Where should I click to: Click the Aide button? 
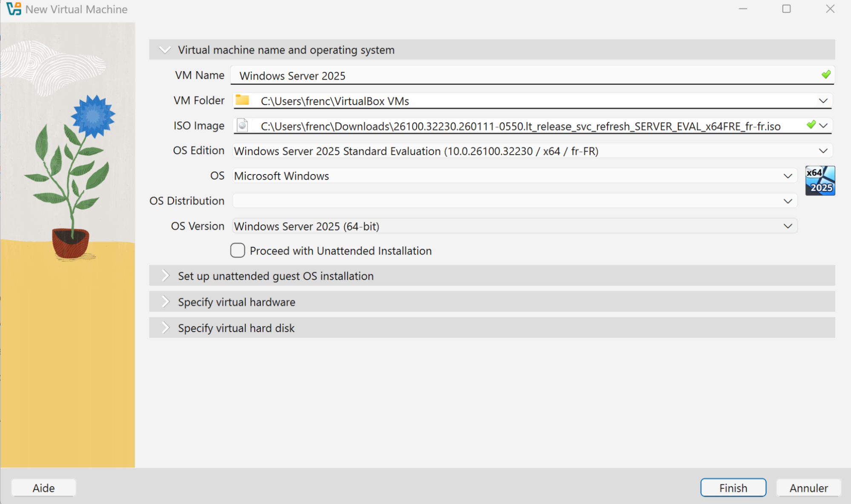tap(43, 488)
